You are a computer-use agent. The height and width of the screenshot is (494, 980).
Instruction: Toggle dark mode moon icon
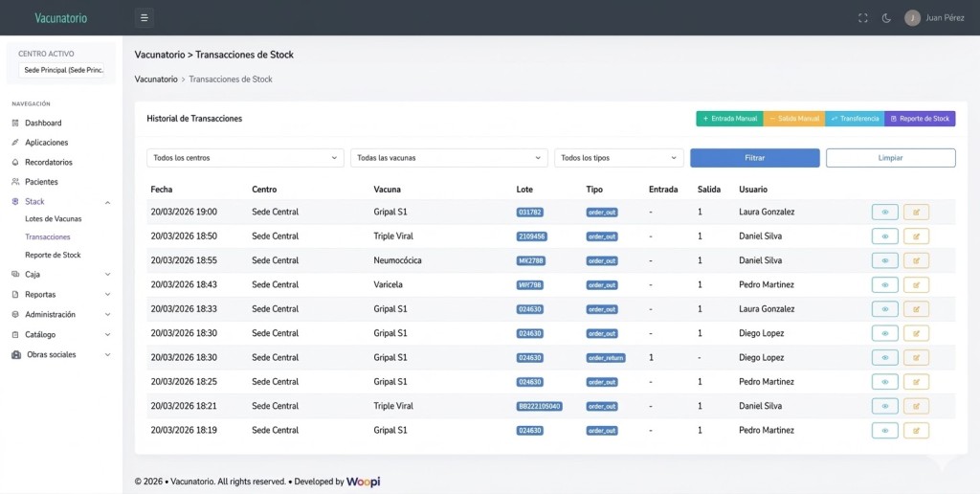[886, 18]
